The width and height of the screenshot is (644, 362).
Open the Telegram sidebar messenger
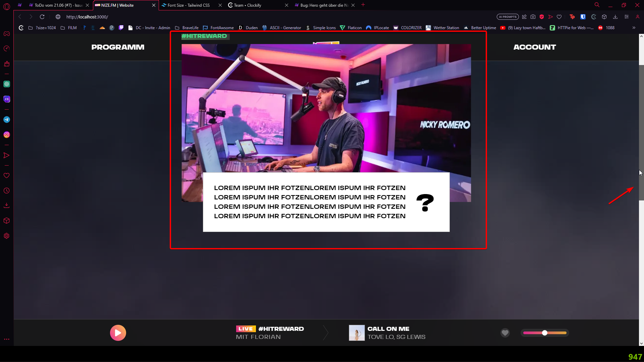7,120
